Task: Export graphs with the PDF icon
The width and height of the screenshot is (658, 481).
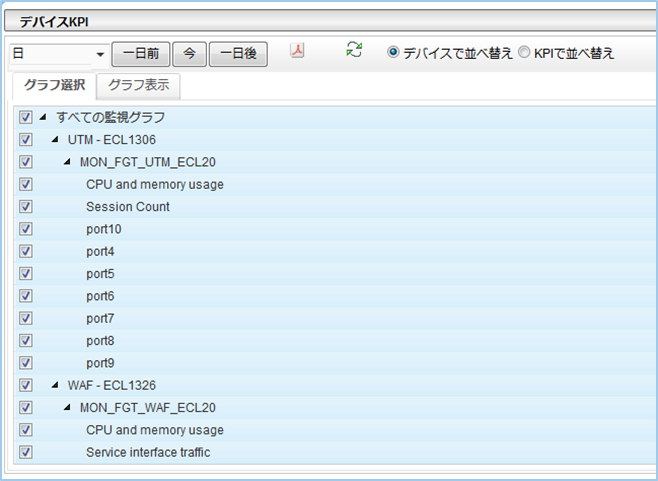Action: click(297, 51)
